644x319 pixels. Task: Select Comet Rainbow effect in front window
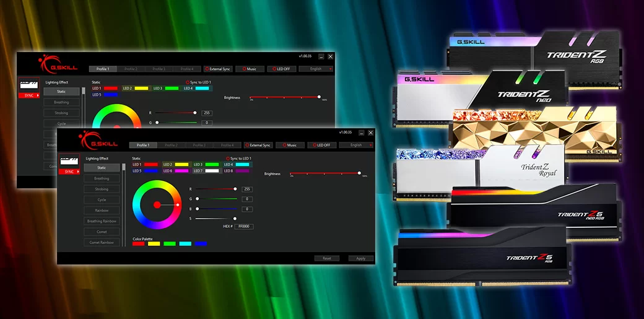tap(102, 243)
